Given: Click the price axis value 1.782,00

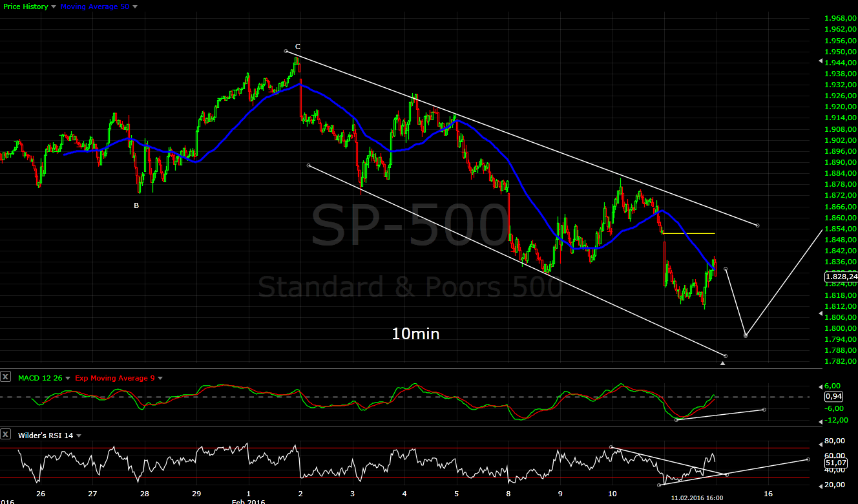Looking at the screenshot, I should click(x=841, y=361).
